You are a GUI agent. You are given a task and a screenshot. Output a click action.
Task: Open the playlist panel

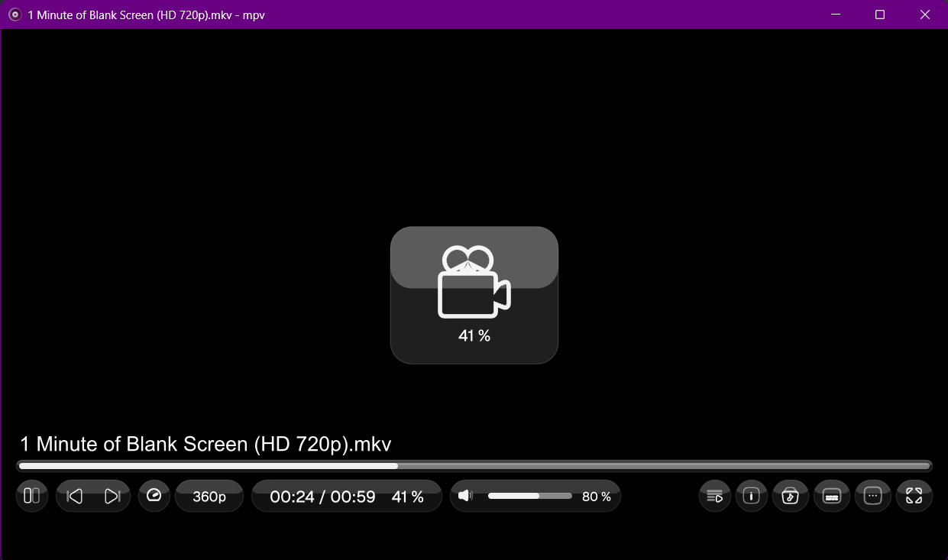(715, 496)
